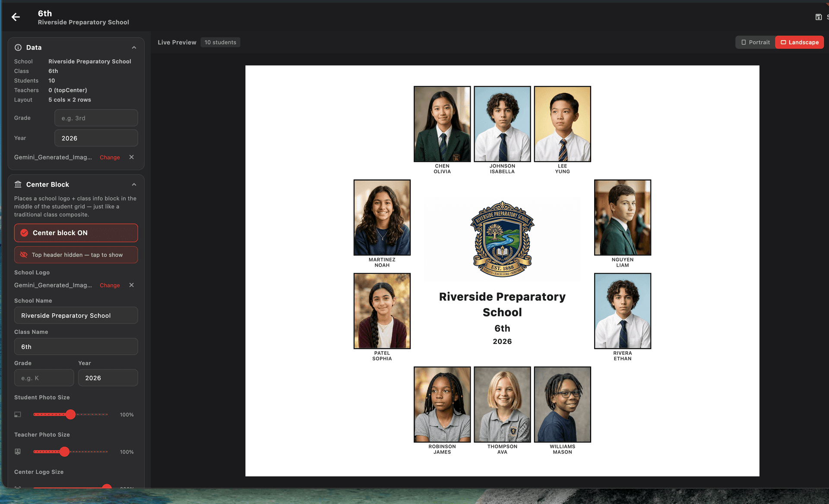Show the top header by tapping its toggle
The width and height of the screenshot is (829, 504).
[76, 255]
